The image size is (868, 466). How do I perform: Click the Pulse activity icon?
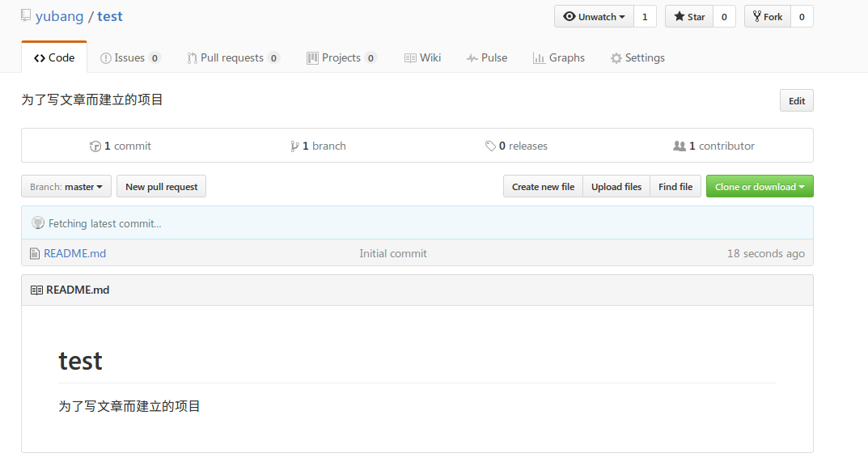tap(472, 58)
